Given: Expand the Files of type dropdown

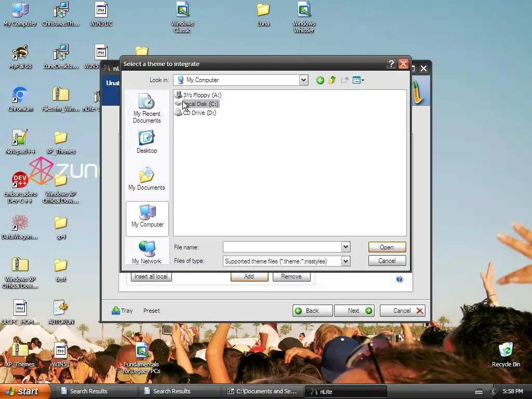Looking at the screenshot, I should pyautogui.click(x=345, y=261).
